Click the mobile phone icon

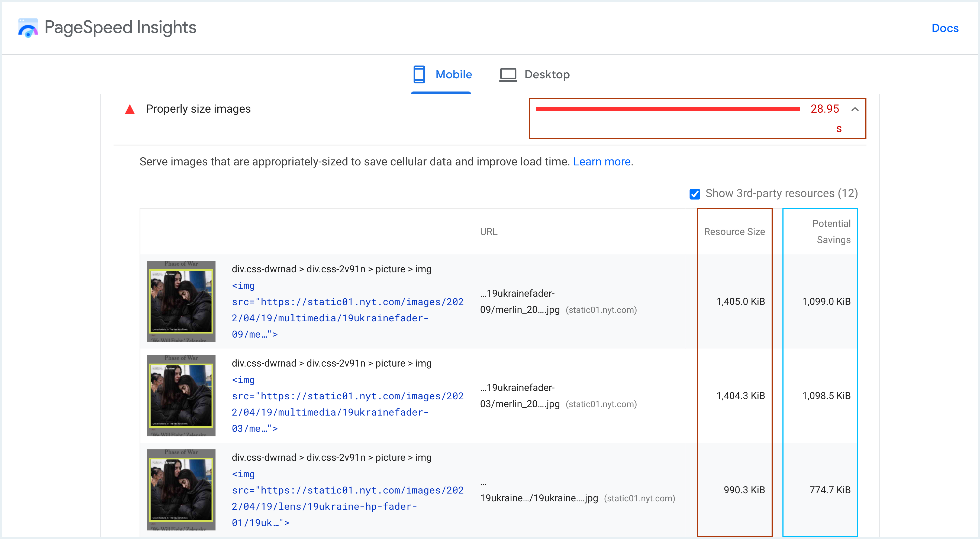tap(419, 74)
